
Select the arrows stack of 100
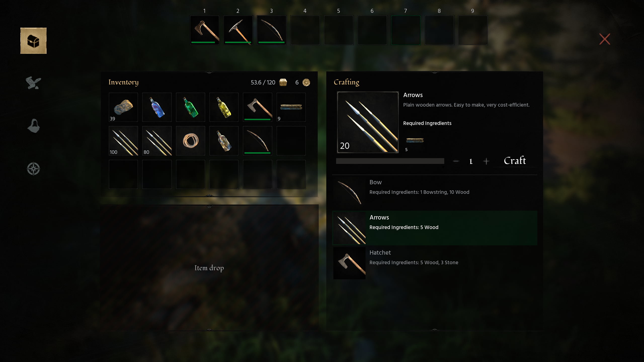coord(123,141)
